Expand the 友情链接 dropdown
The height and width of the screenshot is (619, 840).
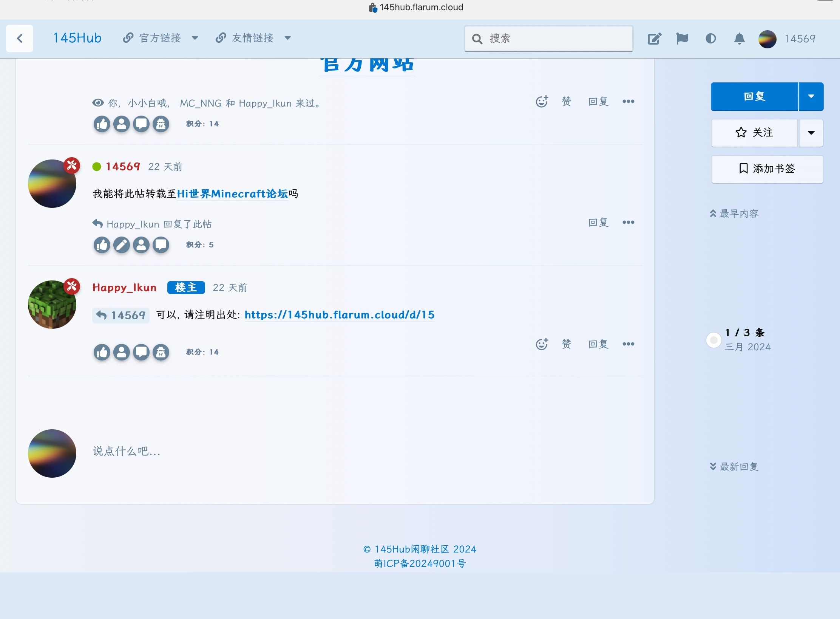tap(253, 38)
